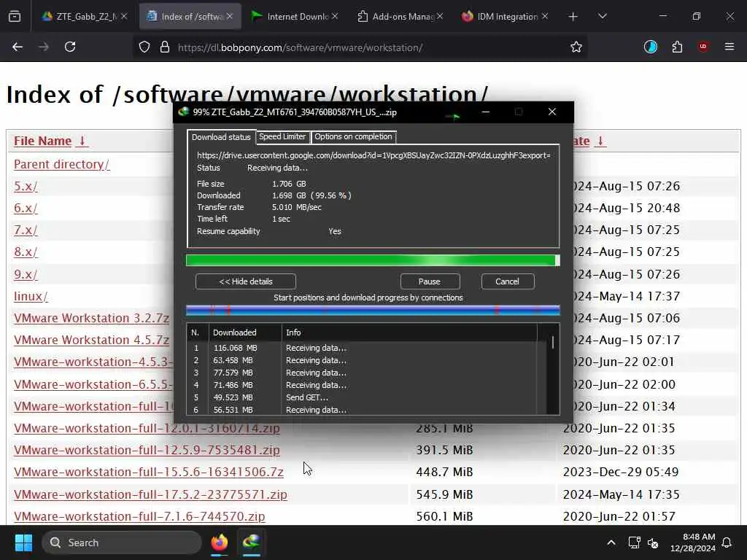Open uBlock Origin extension icon
The height and width of the screenshot is (560, 747).
click(x=703, y=47)
